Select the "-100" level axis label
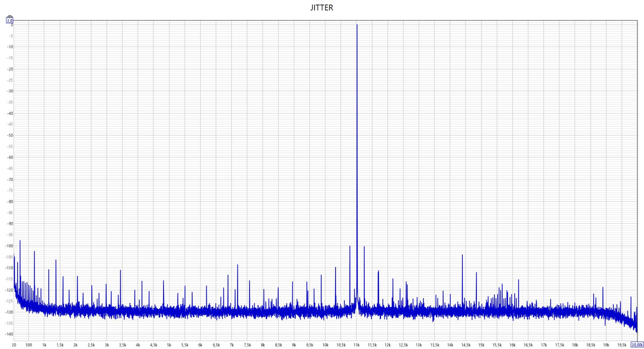The width and height of the screenshot is (644, 349). (x=9, y=246)
